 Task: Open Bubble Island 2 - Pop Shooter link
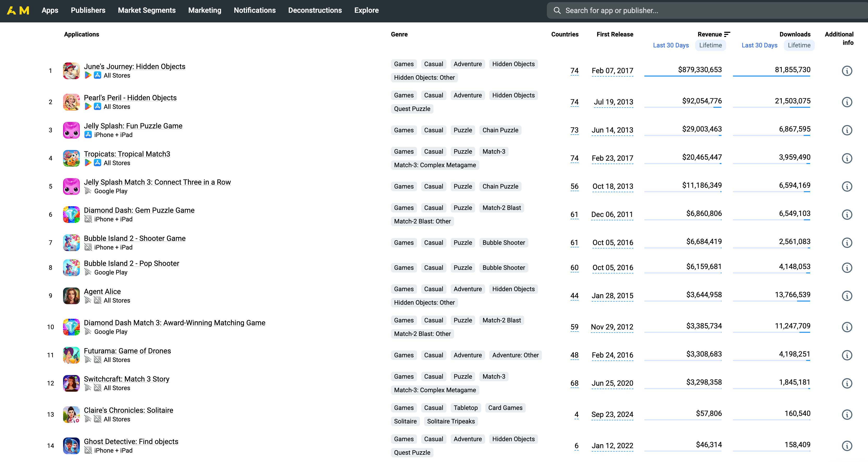point(131,264)
